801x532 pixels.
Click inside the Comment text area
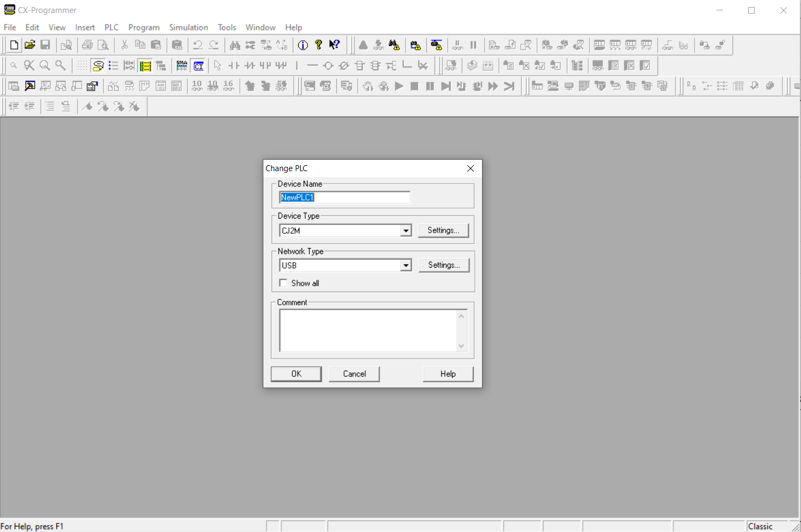coord(368,330)
